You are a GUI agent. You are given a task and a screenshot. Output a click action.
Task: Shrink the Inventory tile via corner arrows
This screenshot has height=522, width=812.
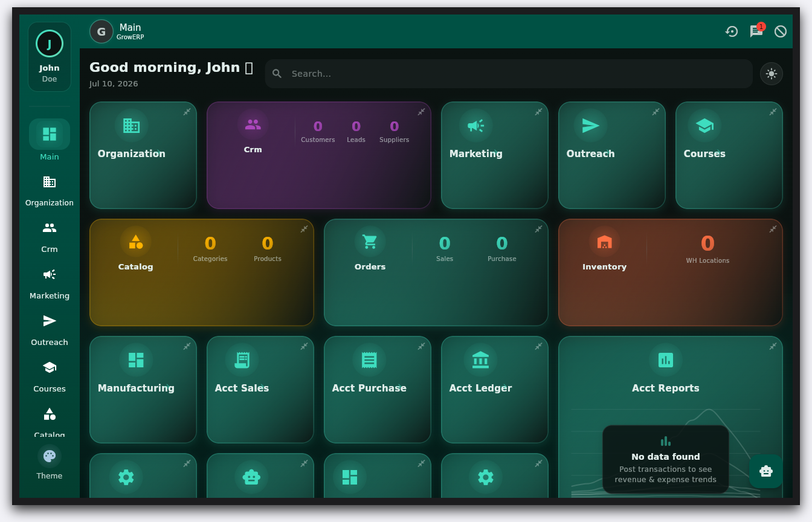[x=773, y=229]
